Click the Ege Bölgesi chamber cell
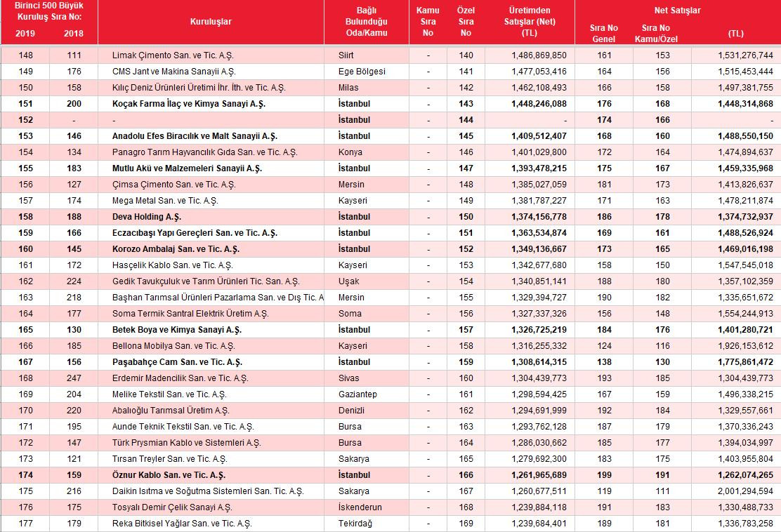The width and height of the screenshot is (781, 532). click(362, 71)
